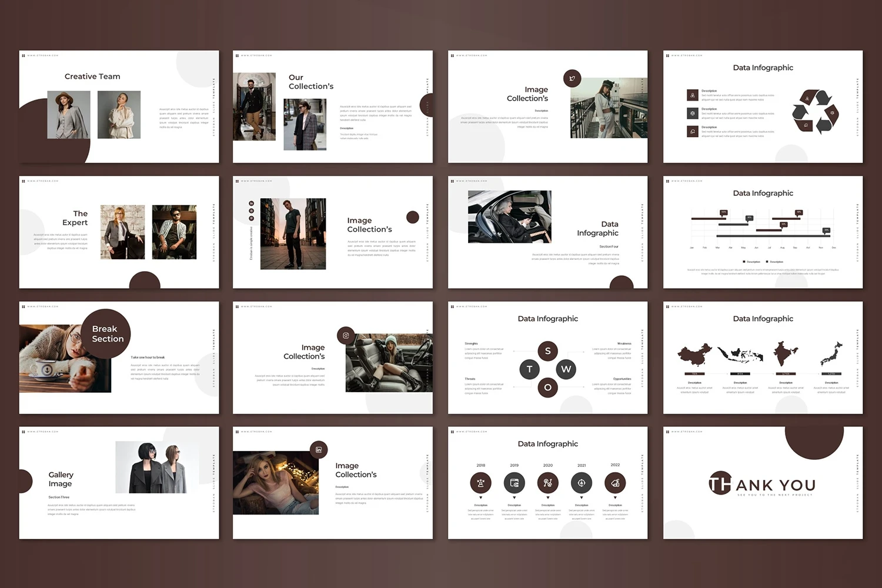Click the Japan map silhouette
Image resolution: width=882 pixels, height=588 pixels.
pyautogui.click(x=831, y=355)
